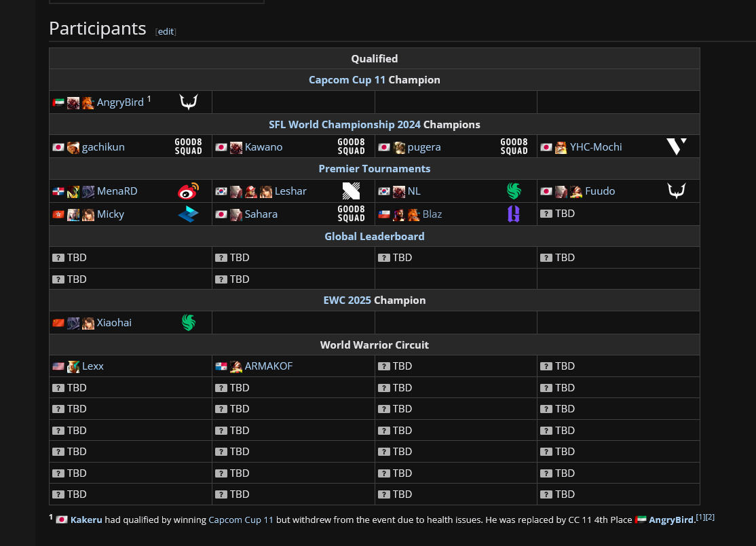Click the USA flag beside Lexx

point(58,366)
